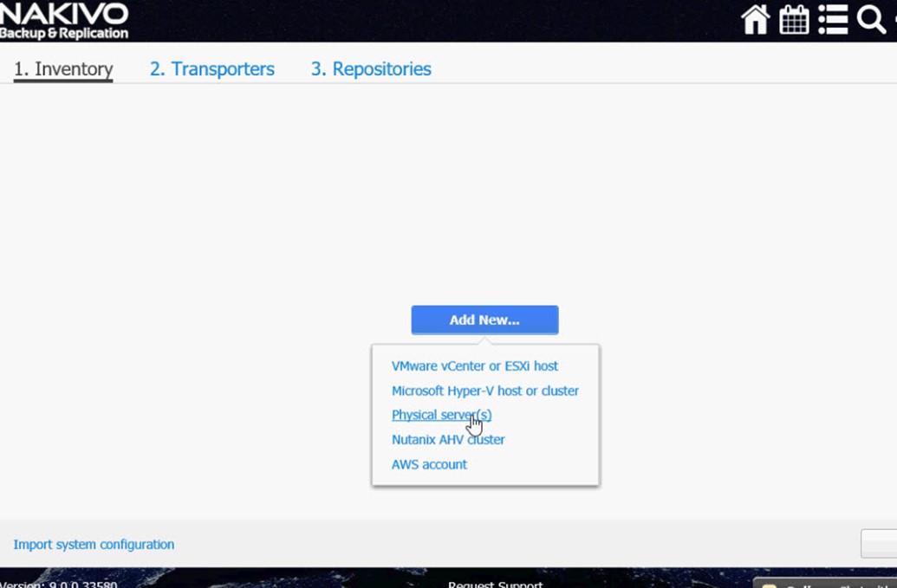Switch to the Transporters tab
This screenshot has height=588, width=897.
point(212,69)
